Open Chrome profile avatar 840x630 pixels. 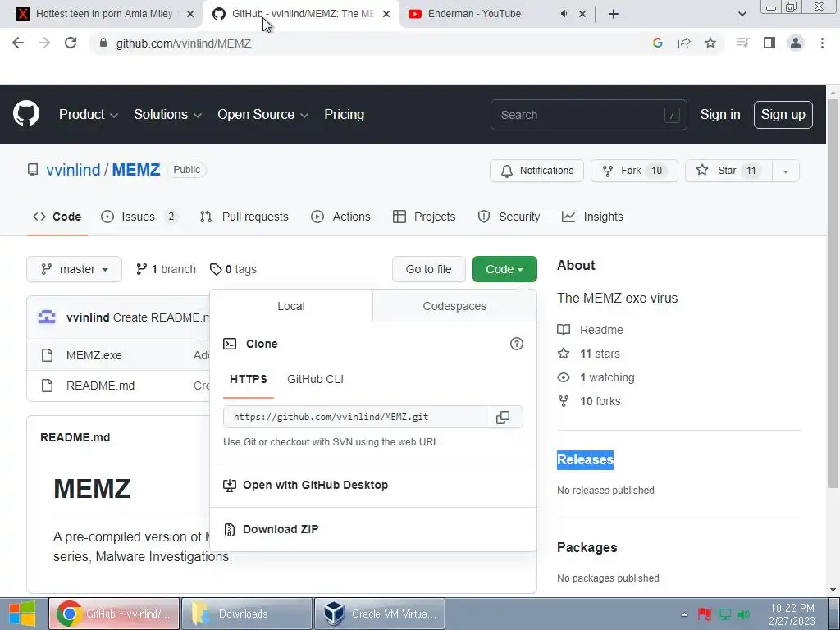click(796, 43)
